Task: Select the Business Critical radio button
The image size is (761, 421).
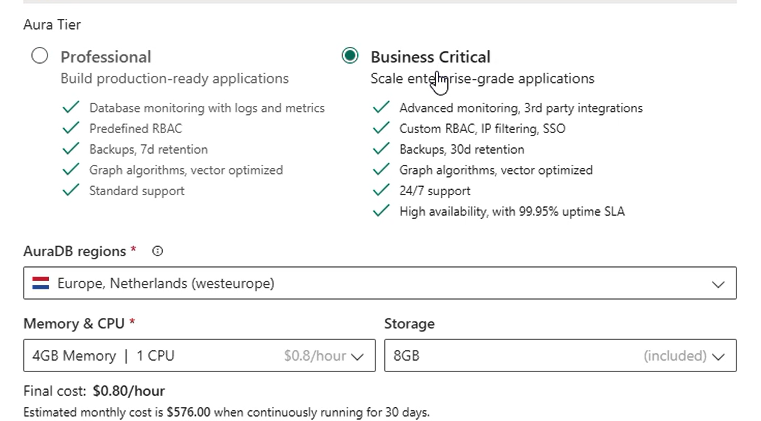Action: coord(350,55)
